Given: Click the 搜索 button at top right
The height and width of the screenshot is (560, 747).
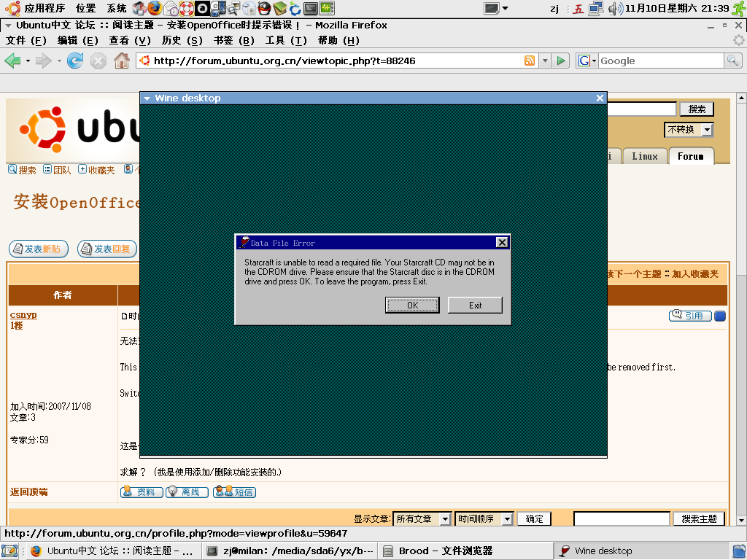Looking at the screenshot, I should click(x=697, y=109).
